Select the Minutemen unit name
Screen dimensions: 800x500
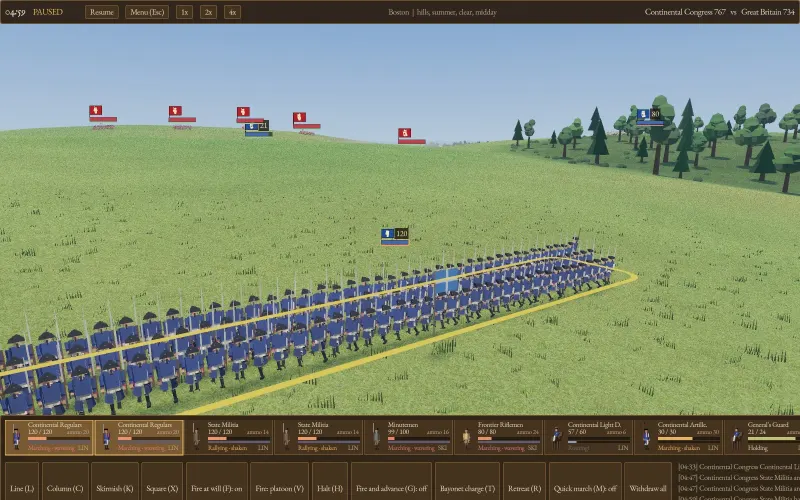pos(403,424)
